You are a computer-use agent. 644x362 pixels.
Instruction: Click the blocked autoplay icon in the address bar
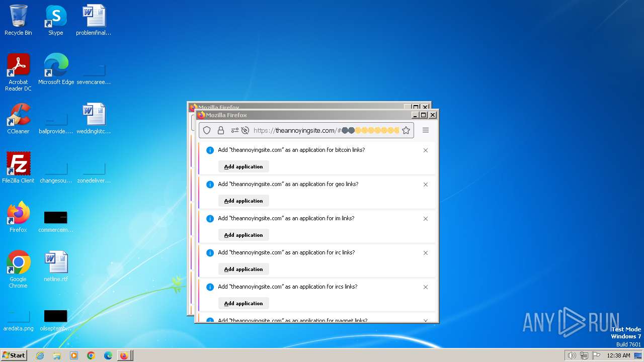coord(245,130)
